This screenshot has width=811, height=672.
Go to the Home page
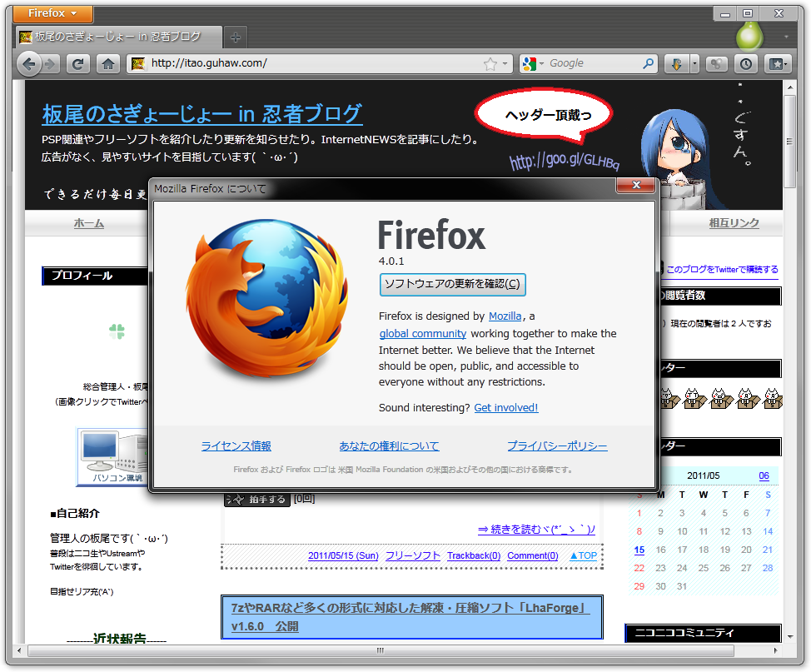click(108, 64)
